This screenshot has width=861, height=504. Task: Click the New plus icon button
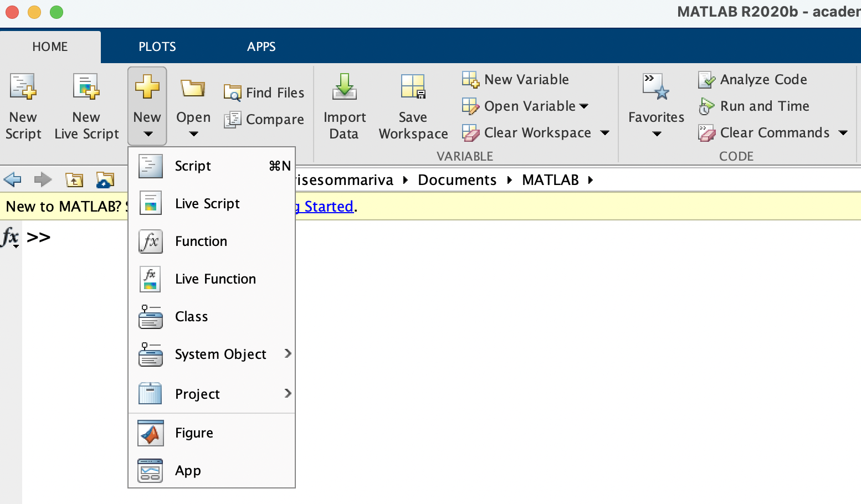click(x=147, y=87)
